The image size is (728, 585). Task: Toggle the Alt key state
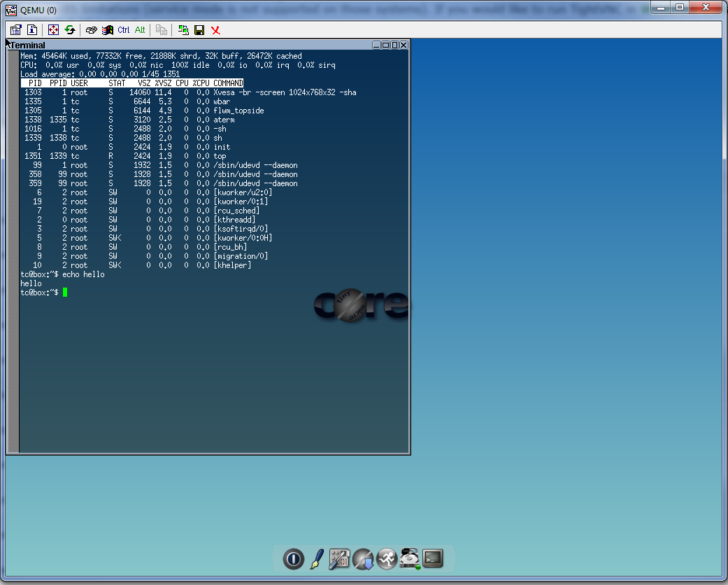pos(140,30)
